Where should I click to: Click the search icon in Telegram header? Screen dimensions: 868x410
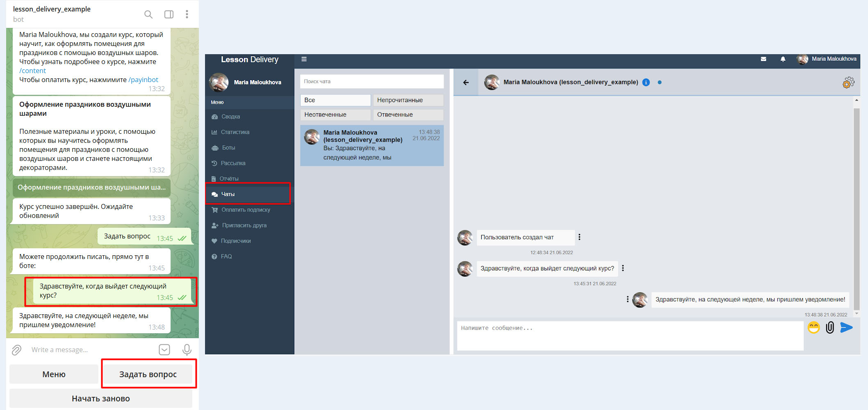click(x=148, y=15)
